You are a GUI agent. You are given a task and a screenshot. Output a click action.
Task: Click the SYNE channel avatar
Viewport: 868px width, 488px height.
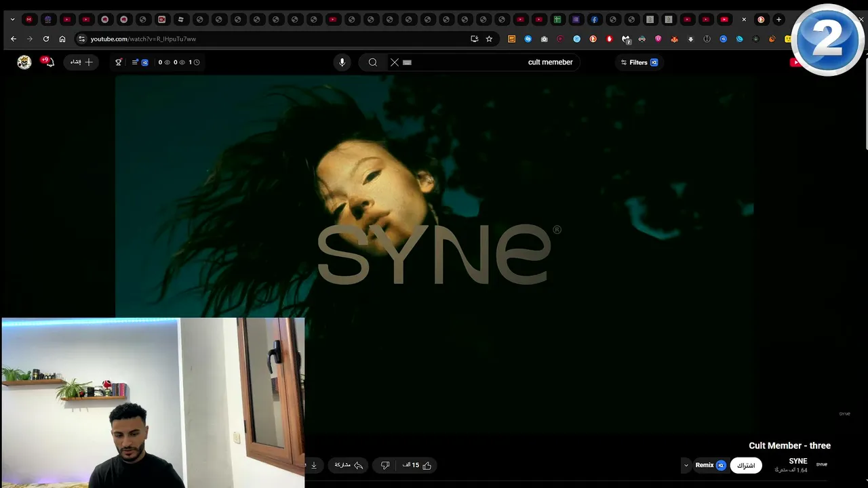coord(822,465)
